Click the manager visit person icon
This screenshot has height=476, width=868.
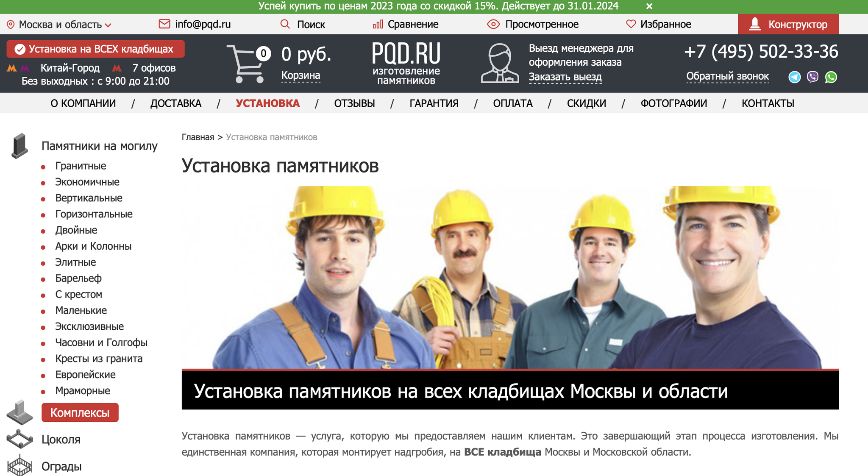click(x=500, y=63)
